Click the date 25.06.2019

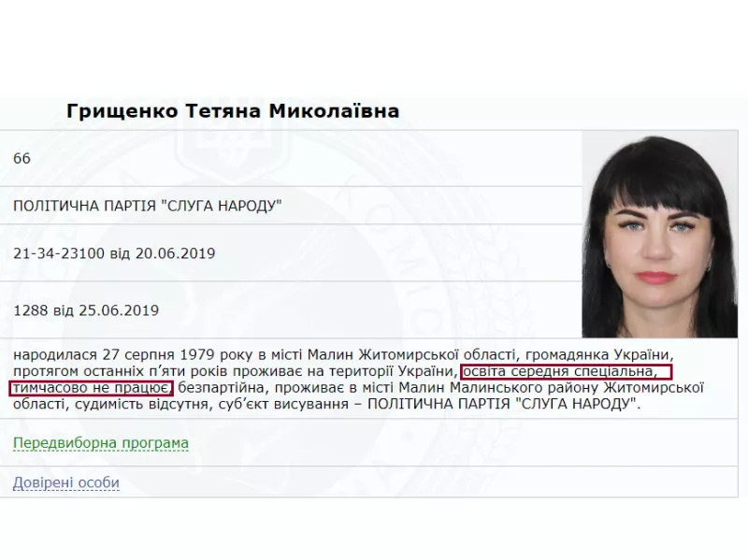coord(119,310)
